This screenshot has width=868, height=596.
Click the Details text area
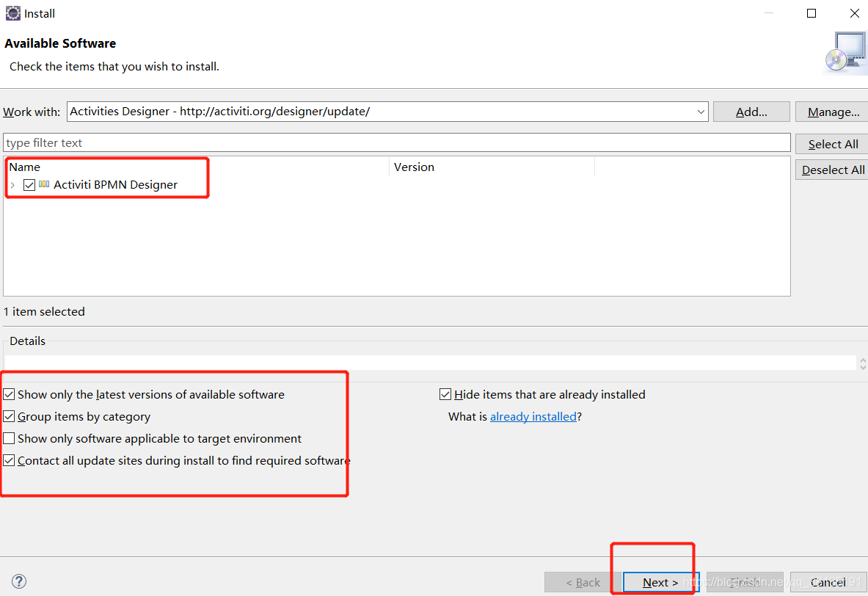click(x=430, y=363)
